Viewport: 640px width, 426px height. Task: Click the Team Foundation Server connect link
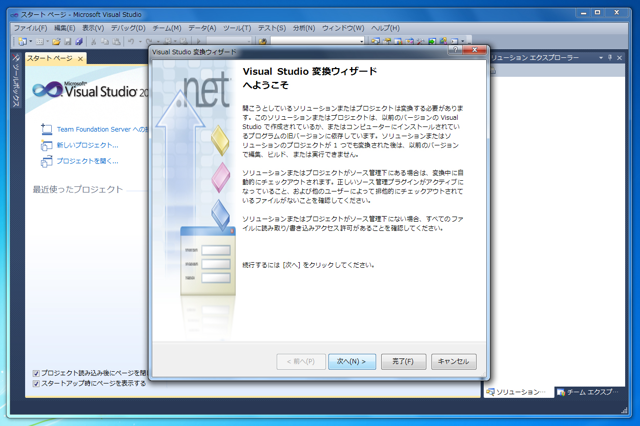102,129
